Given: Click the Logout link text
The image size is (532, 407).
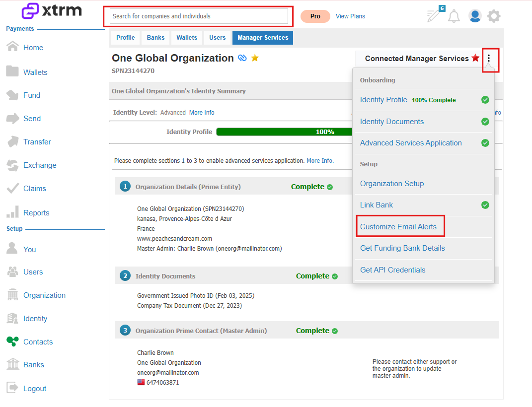Looking at the screenshot, I should click(35, 388).
